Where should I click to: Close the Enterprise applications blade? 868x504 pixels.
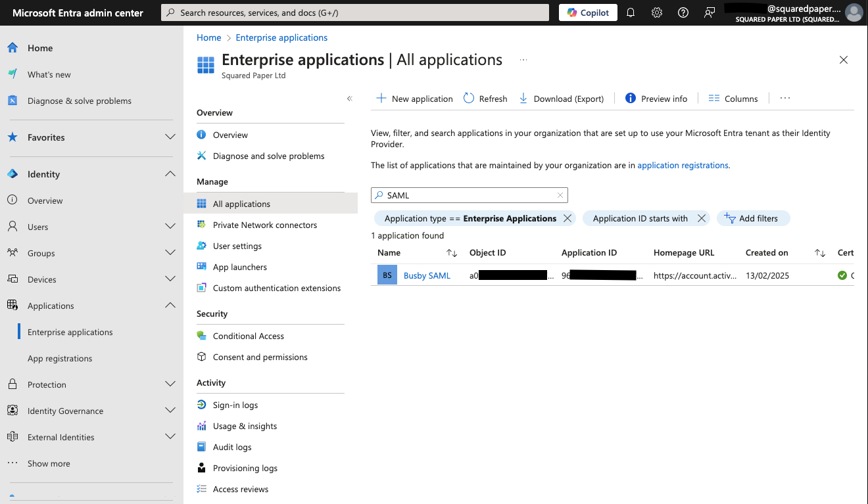click(844, 60)
